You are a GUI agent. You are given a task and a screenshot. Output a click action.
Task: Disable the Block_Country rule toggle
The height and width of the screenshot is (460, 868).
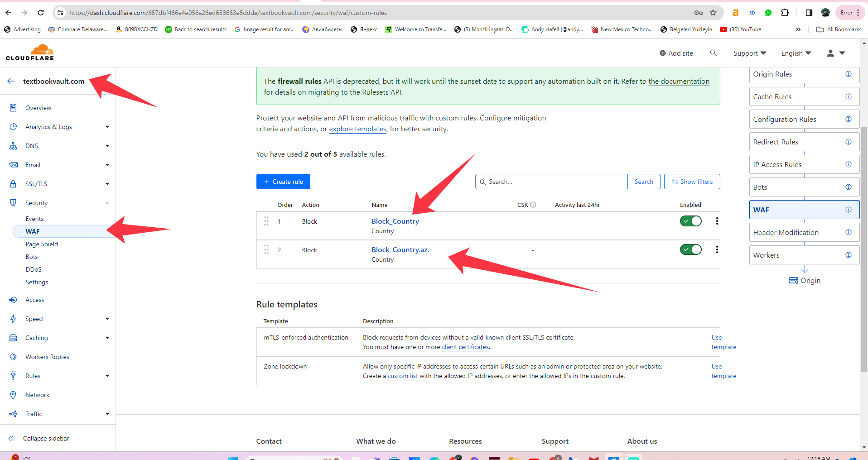point(690,221)
